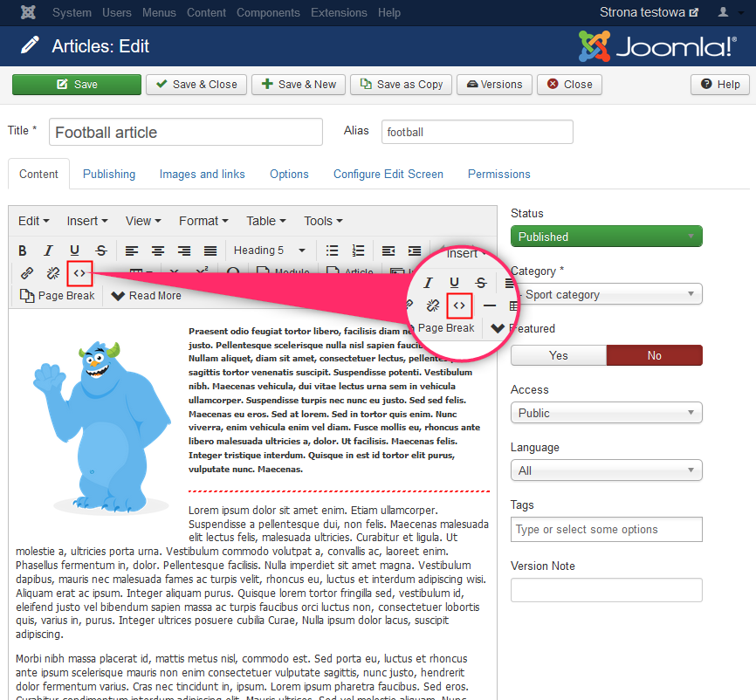
Task: Click the Help toolbar button
Action: tap(720, 85)
